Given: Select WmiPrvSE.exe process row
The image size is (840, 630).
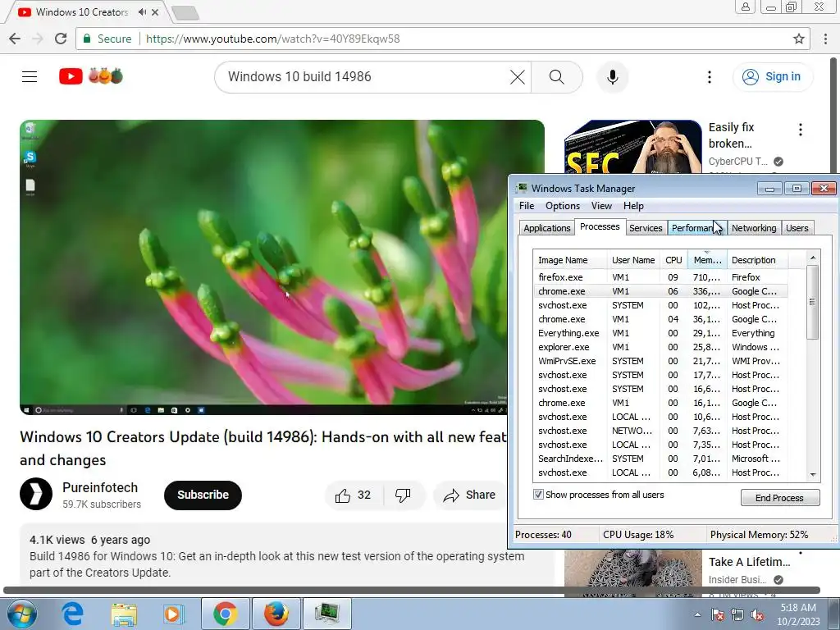Looking at the screenshot, I should coord(660,361).
